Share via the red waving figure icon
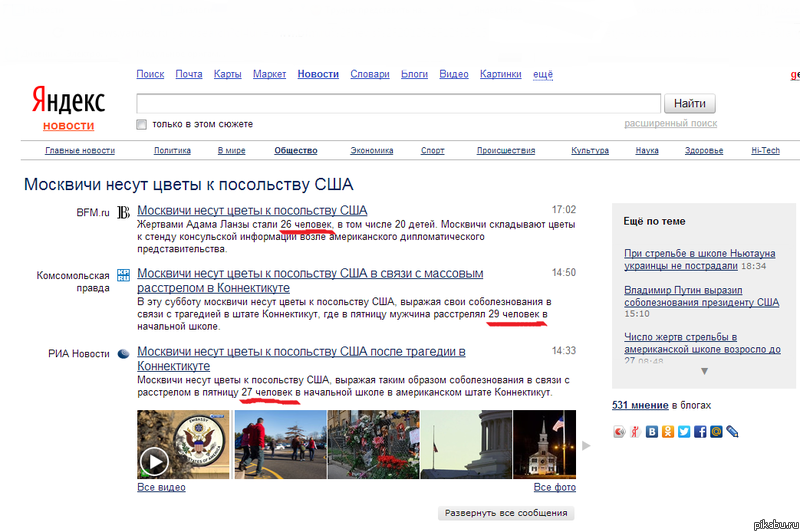The image size is (800, 532). pyautogui.click(x=635, y=432)
